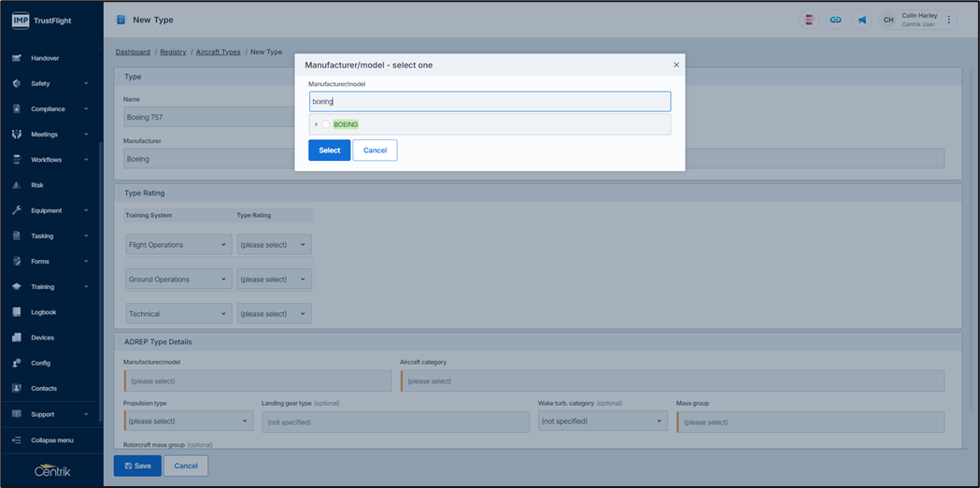The width and height of the screenshot is (980, 488).
Task: Click the link icon in the top bar
Action: [835, 20]
